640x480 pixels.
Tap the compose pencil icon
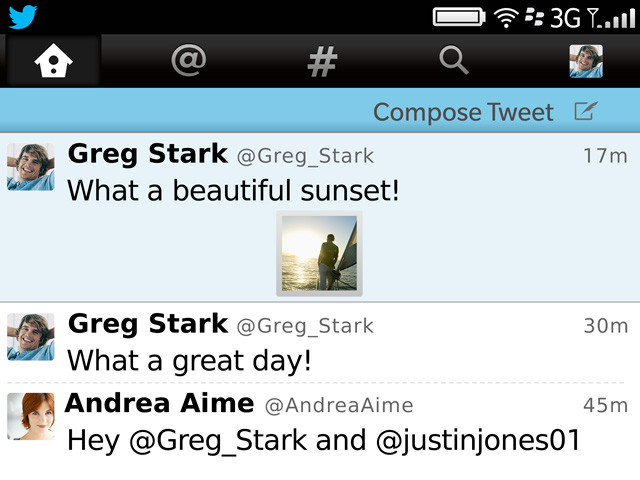pyautogui.click(x=585, y=111)
